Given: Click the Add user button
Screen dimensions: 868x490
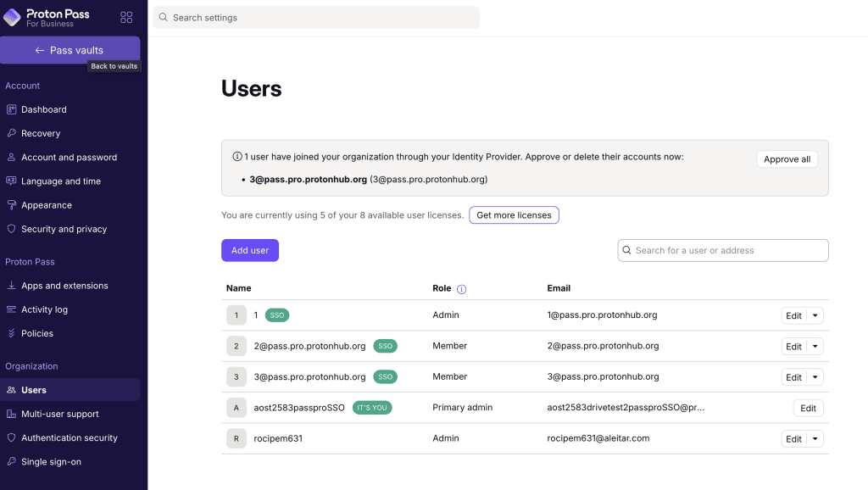Looking at the screenshot, I should pos(250,250).
